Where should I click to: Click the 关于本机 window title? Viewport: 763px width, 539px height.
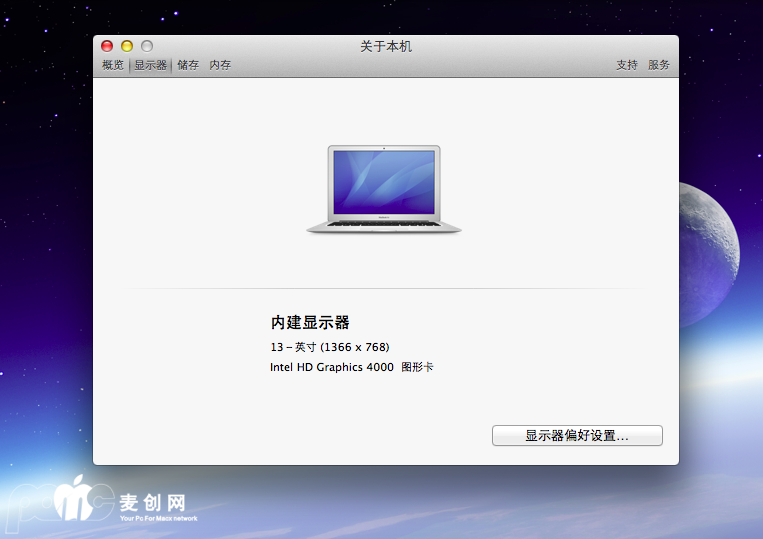(x=386, y=46)
